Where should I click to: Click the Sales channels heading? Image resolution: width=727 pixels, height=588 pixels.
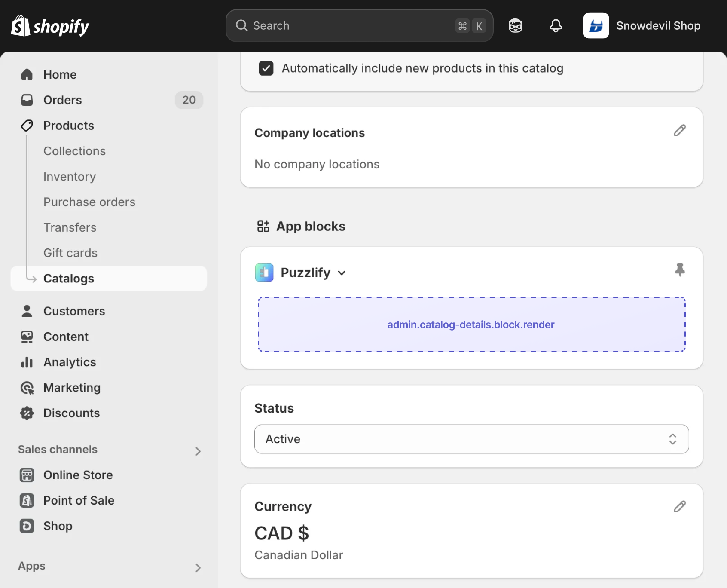coord(58,449)
